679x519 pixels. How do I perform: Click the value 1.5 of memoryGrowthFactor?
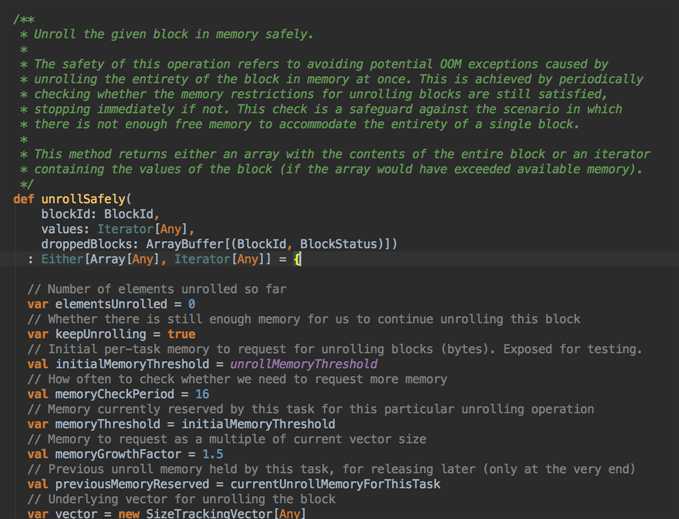coord(213,454)
